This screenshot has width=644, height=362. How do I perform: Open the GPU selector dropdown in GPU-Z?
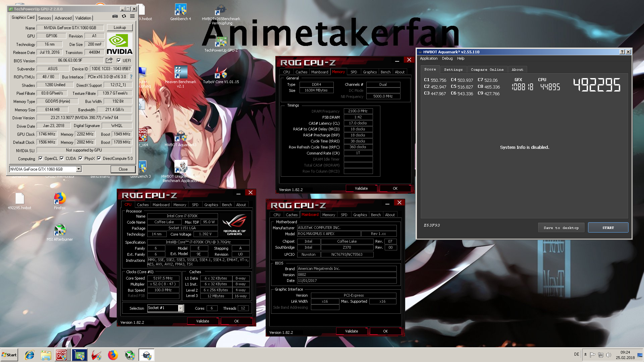click(78, 169)
